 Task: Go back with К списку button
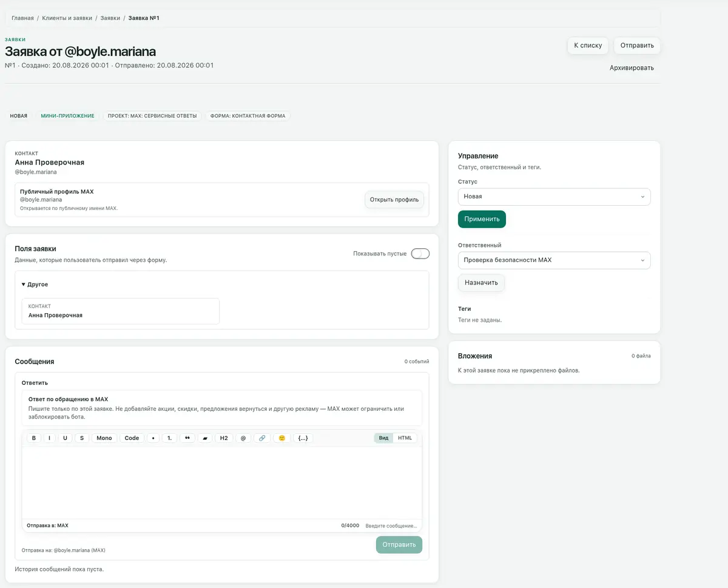click(x=588, y=46)
